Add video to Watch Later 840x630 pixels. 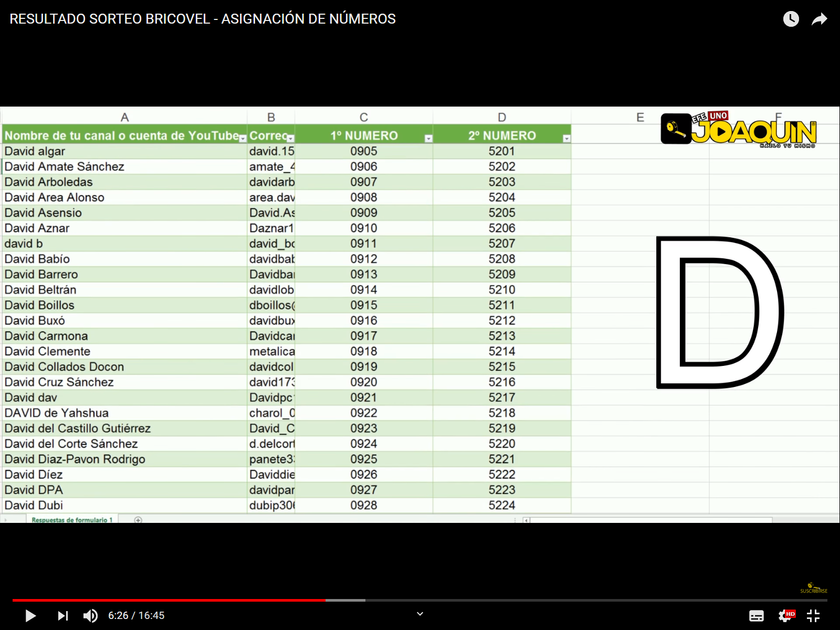click(x=791, y=19)
